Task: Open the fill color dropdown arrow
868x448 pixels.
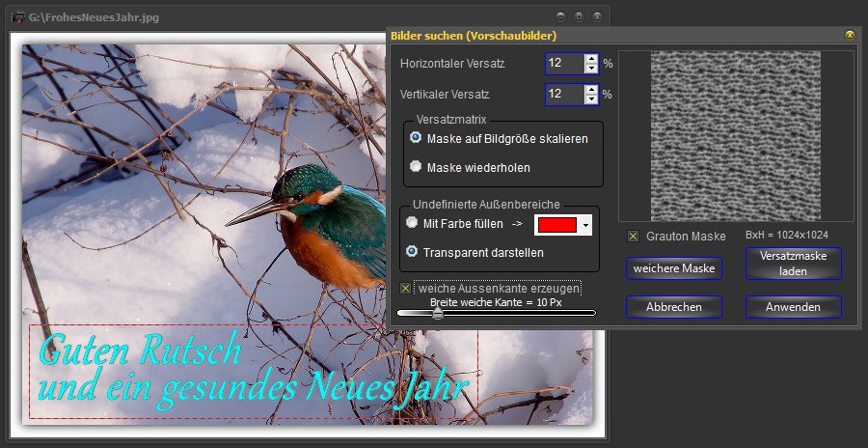Action: pyautogui.click(x=585, y=225)
